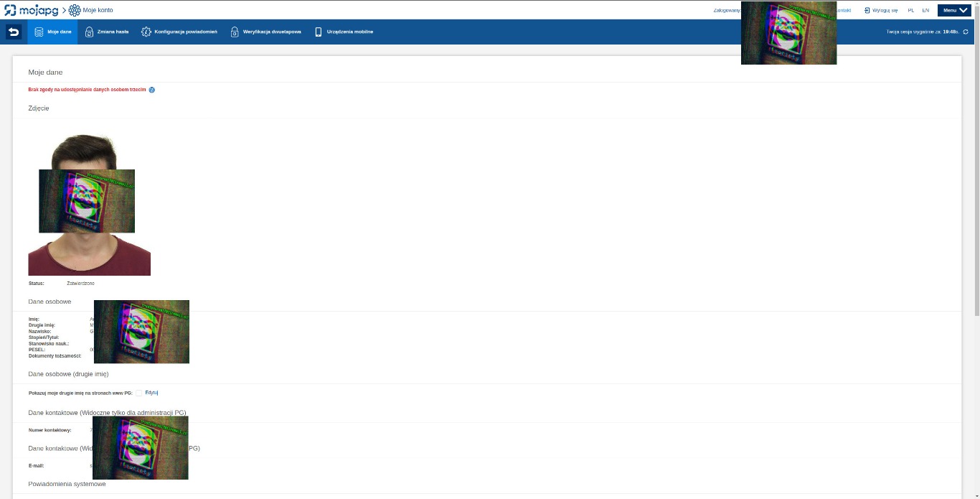Refresh the session timer
Screen dimensions: 980x499
(x=965, y=32)
